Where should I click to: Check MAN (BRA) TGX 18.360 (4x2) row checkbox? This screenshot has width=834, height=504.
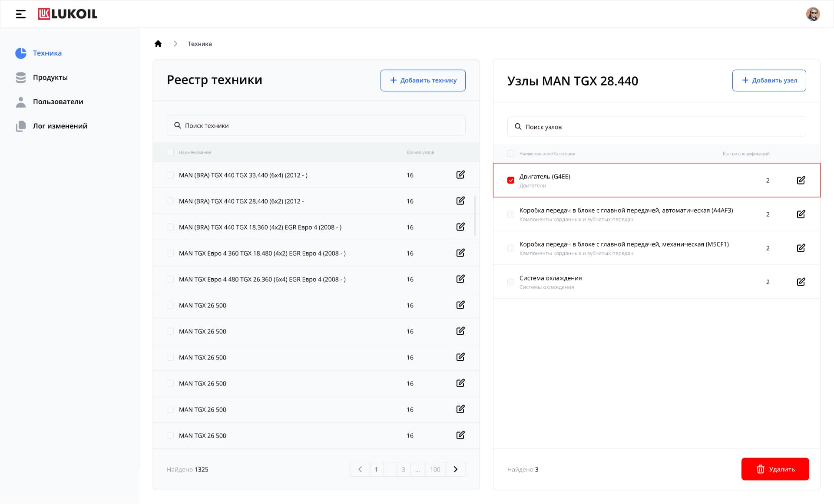[x=170, y=227]
